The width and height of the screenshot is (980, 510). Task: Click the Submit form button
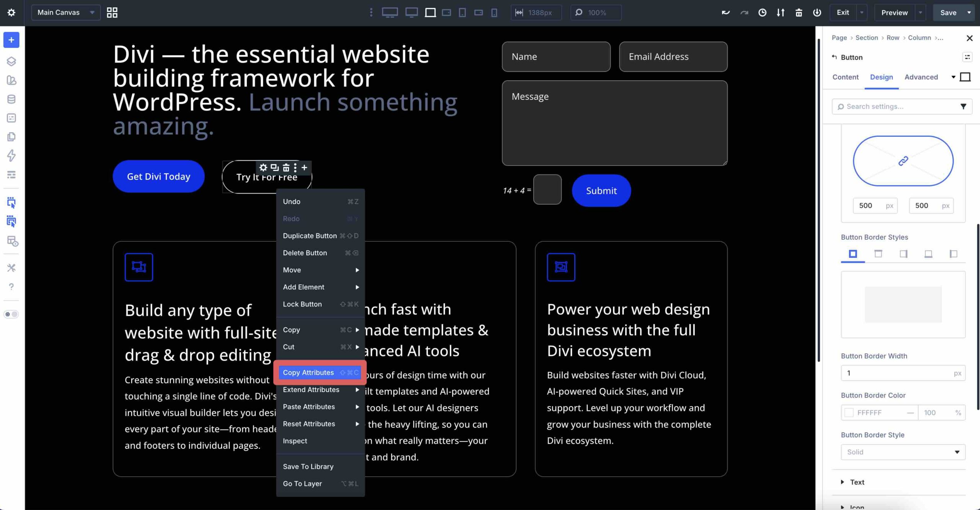(x=601, y=191)
